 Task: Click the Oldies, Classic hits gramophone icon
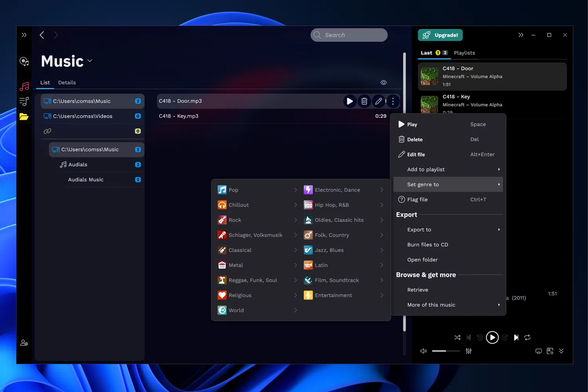(x=308, y=220)
